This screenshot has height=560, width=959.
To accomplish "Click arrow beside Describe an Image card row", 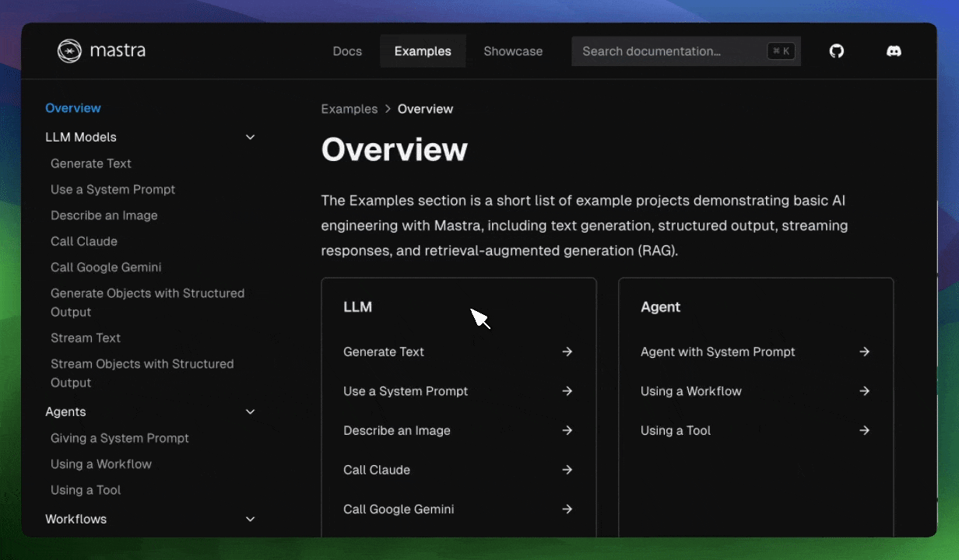I will pos(567,430).
